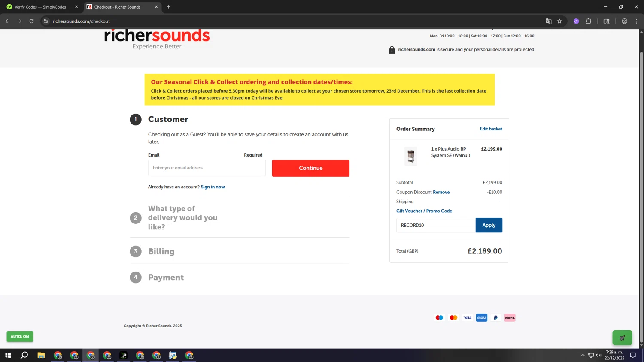Click the Edit basket link
Viewport: 644px width, 362px height.
pyautogui.click(x=491, y=129)
